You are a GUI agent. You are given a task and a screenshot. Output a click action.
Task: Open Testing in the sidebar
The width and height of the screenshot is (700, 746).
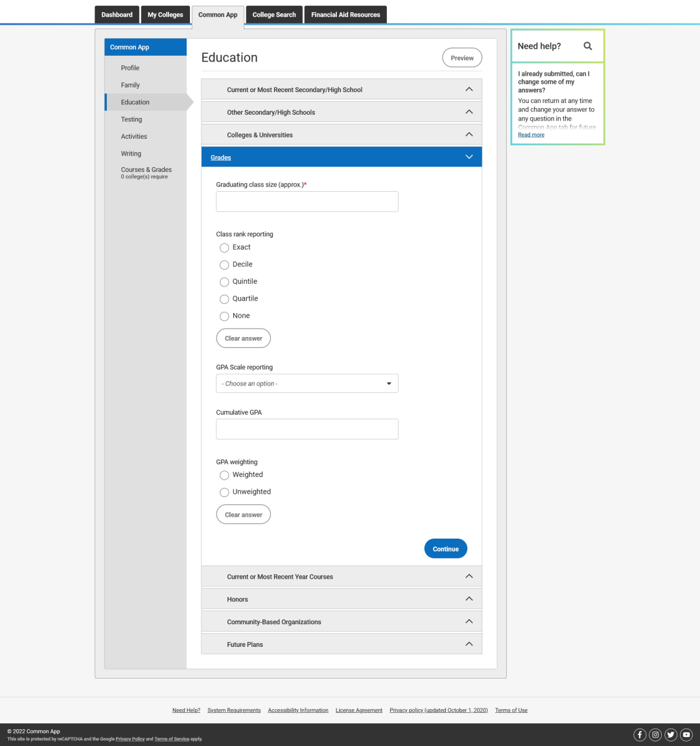[132, 119]
